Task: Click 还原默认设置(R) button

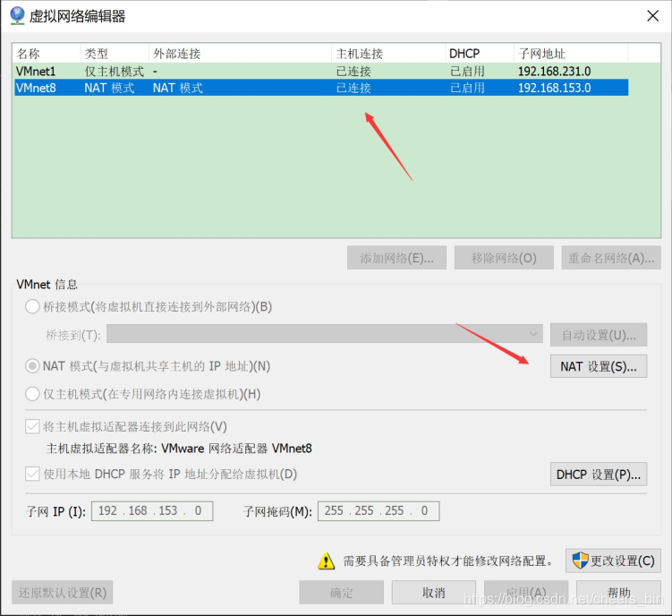Action: click(62, 593)
